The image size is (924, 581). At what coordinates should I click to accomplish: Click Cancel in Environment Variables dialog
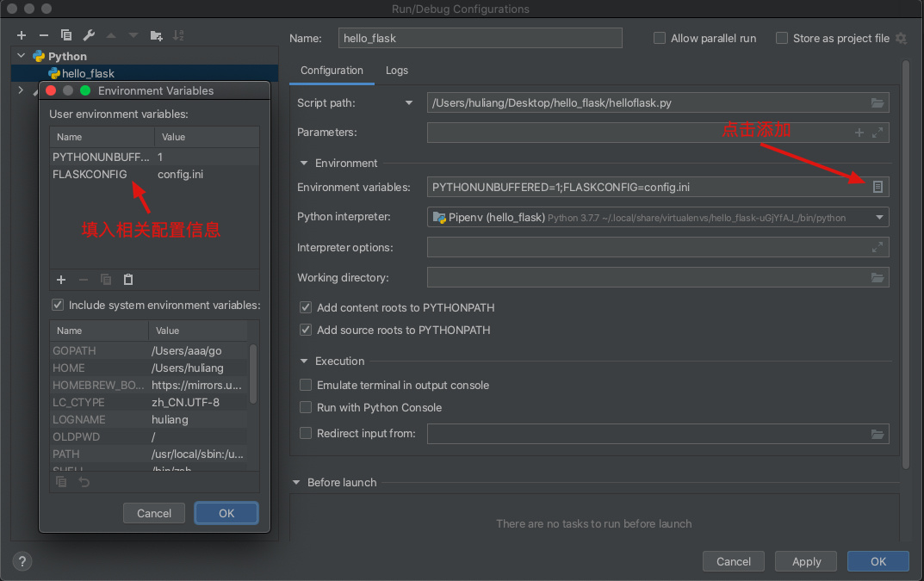[154, 513]
